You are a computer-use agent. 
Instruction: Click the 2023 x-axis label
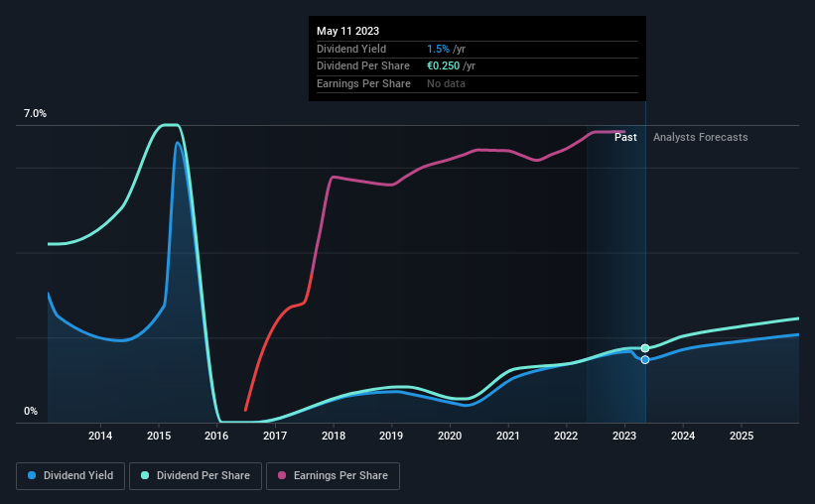624,436
